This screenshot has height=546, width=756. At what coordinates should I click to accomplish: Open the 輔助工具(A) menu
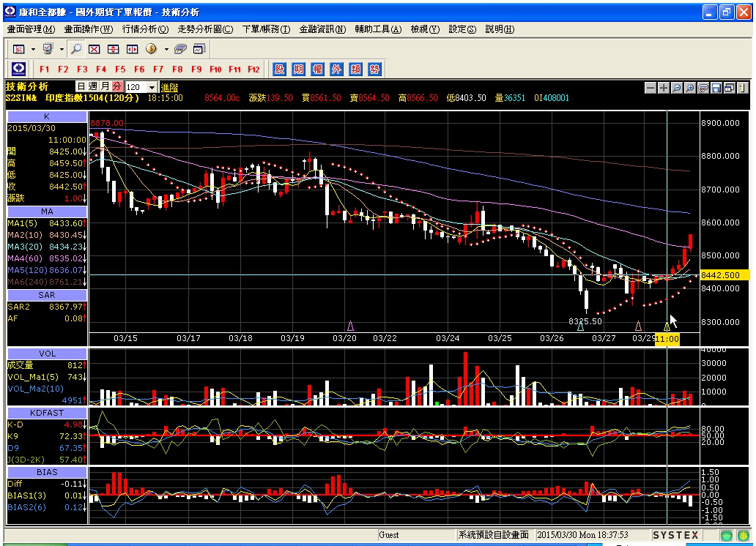click(x=379, y=29)
